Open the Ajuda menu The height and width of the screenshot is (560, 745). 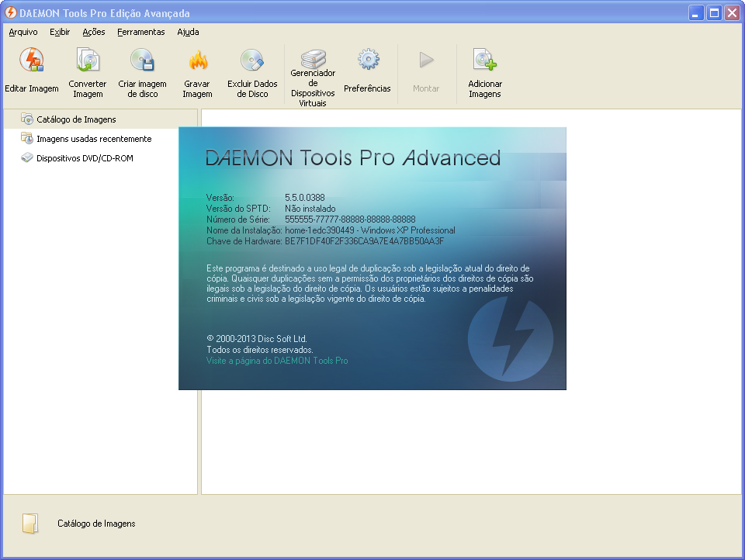[188, 32]
